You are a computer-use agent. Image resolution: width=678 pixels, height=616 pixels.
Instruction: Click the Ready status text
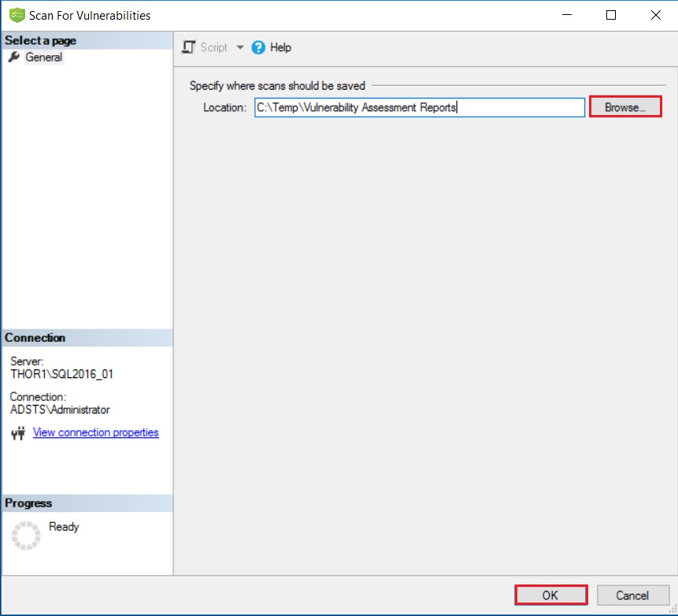pos(64,526)
